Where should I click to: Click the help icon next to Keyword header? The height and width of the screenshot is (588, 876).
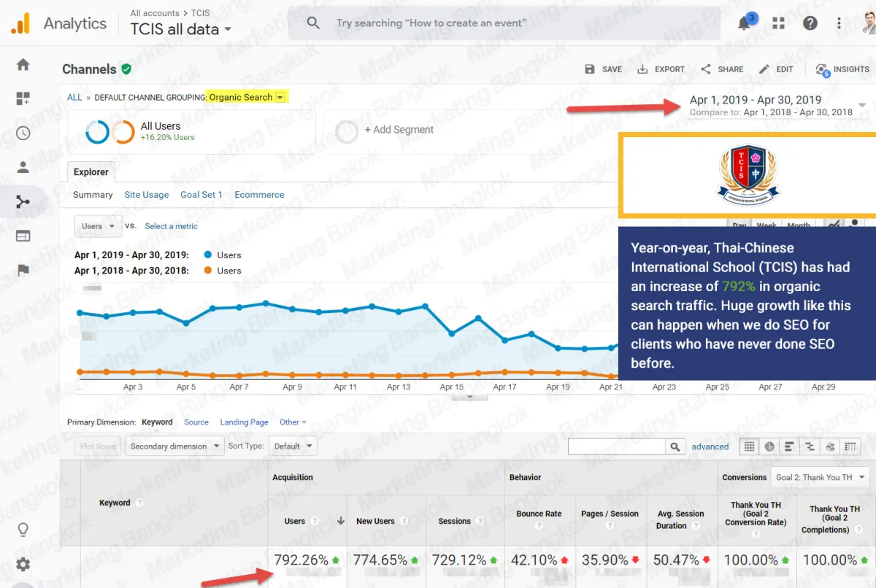coord(139,503)
